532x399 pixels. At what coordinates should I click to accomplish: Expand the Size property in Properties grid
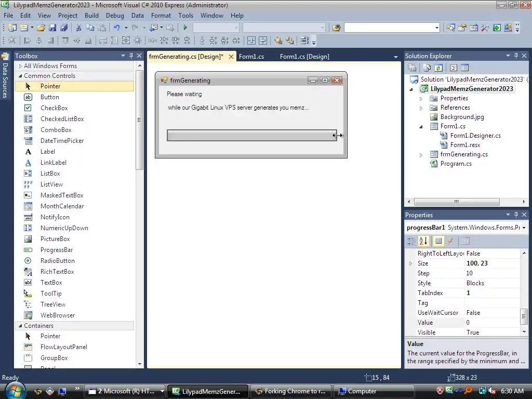410,263
